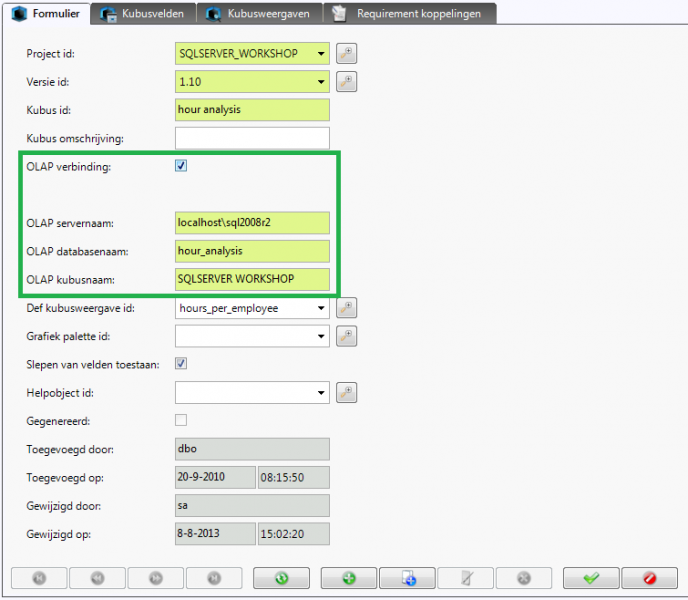
Task: Go to the first record
Action: [39, 578]
